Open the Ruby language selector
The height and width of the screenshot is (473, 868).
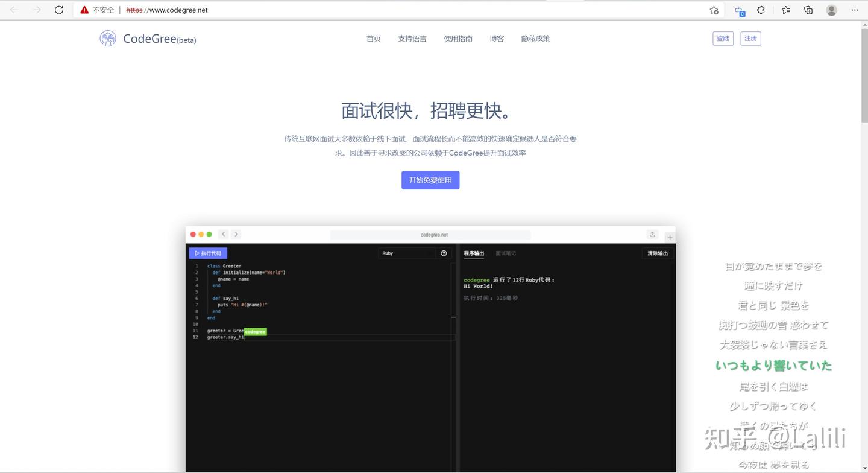coord(407,253)
